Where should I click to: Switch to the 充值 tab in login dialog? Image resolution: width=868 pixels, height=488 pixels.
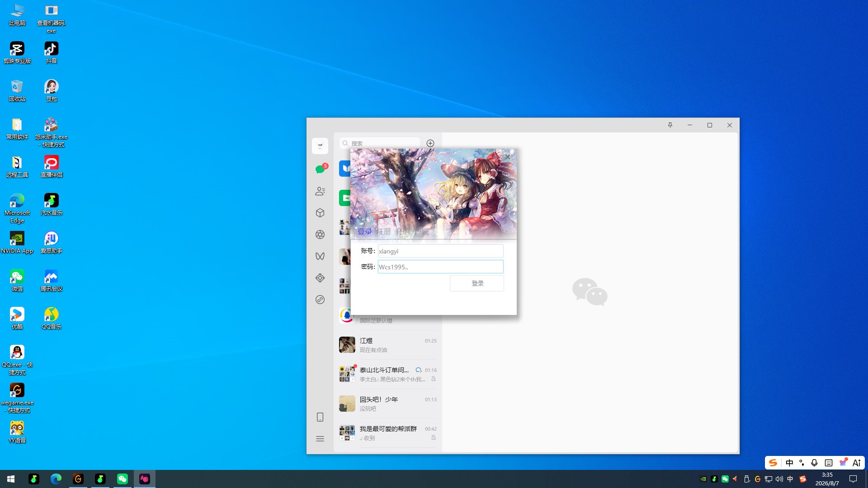pos(402,231)
